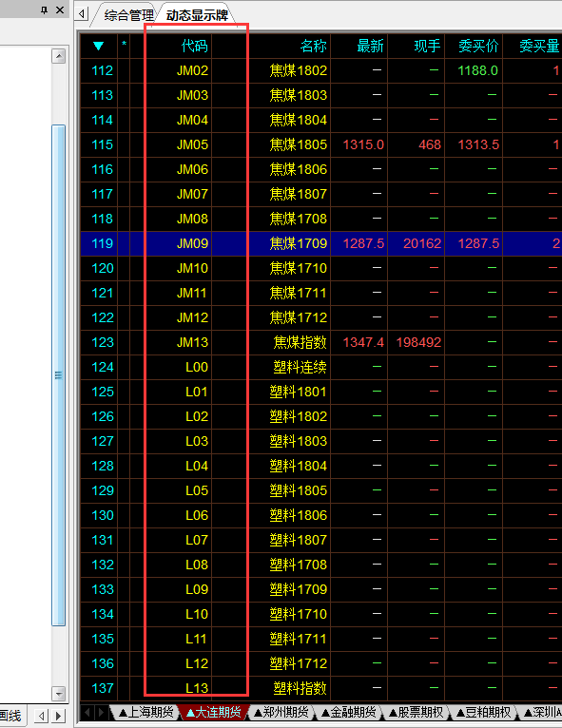Viewport: 562px width, 728px height.
Task: Click left arrow beside 画线 tab
Action: click(42, 716)
